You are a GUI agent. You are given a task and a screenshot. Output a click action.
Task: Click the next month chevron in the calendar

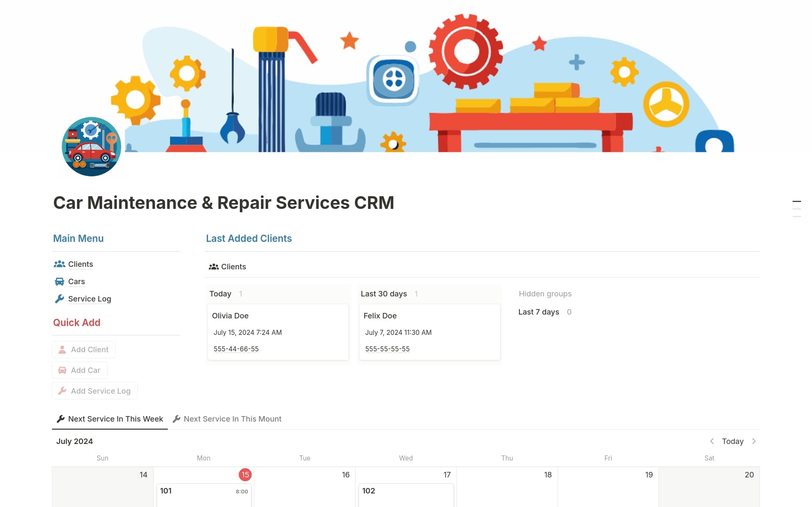click(754, 441)
